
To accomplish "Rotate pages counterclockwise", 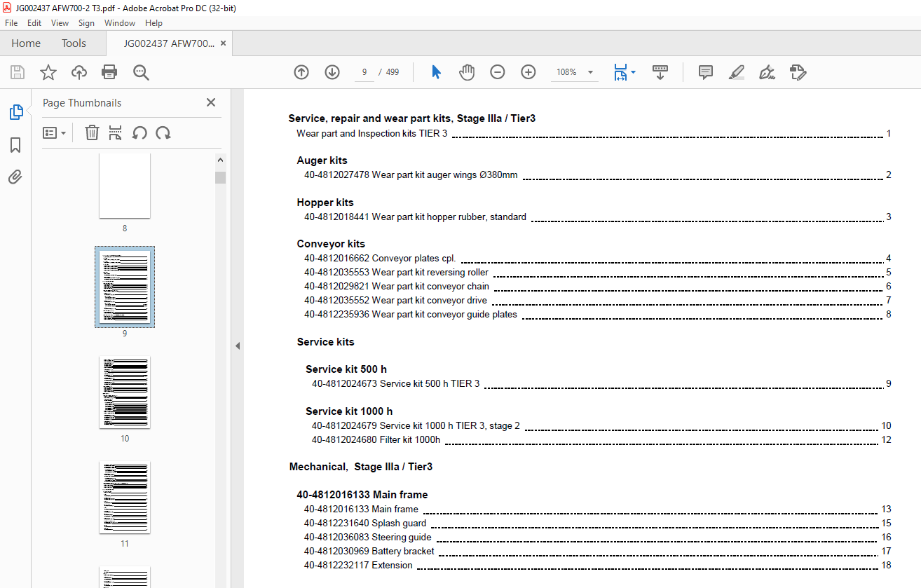I will [x=139, y=132].
